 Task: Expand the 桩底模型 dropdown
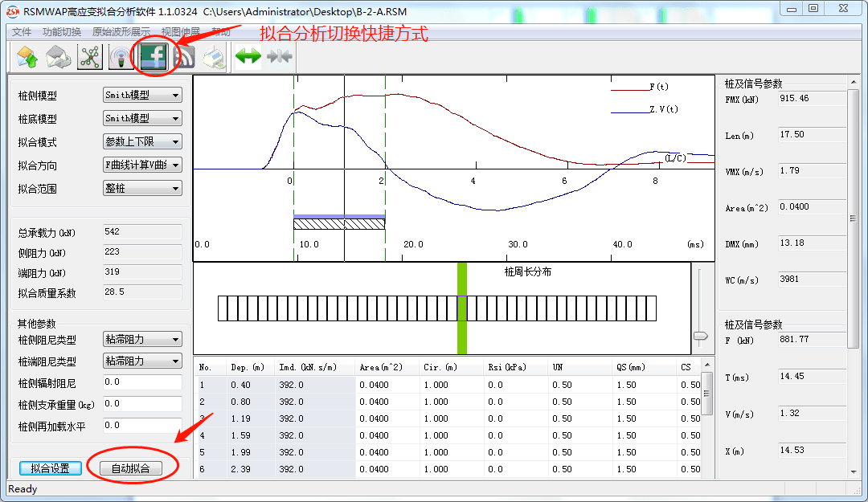tap(175, 118)
